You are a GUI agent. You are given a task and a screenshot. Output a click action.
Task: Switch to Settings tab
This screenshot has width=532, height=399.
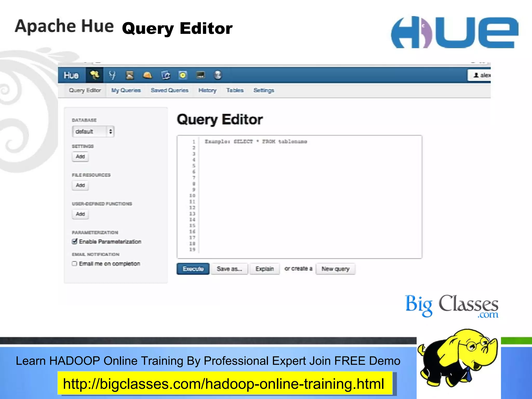[x=264, y=90]
